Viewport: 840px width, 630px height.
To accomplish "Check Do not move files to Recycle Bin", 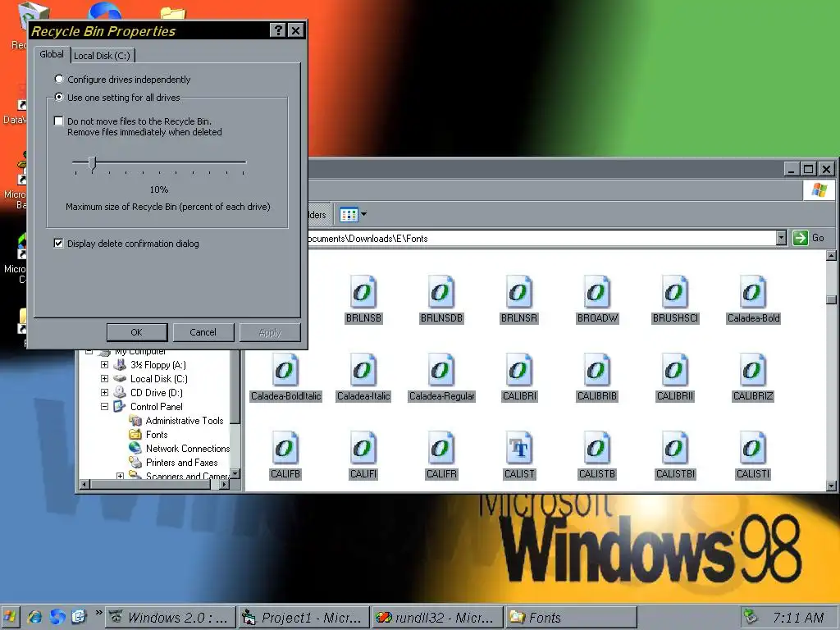I will coord(59,121).
